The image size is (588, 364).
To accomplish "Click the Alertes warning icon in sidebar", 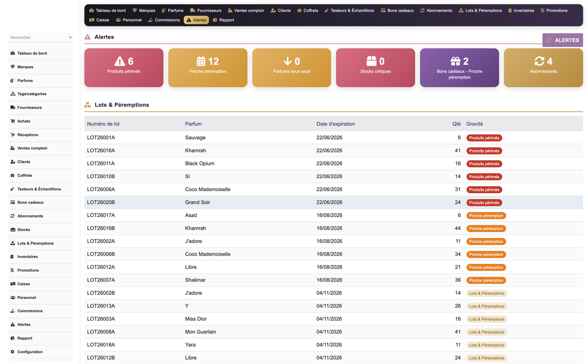I will pos(13,325).
